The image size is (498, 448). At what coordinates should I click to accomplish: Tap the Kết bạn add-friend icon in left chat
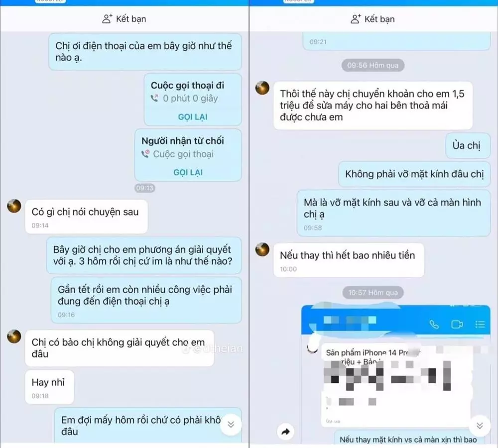pos(107,19)
